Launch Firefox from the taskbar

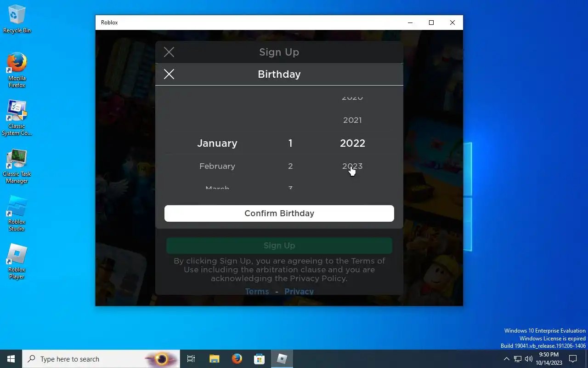[237, 359]
